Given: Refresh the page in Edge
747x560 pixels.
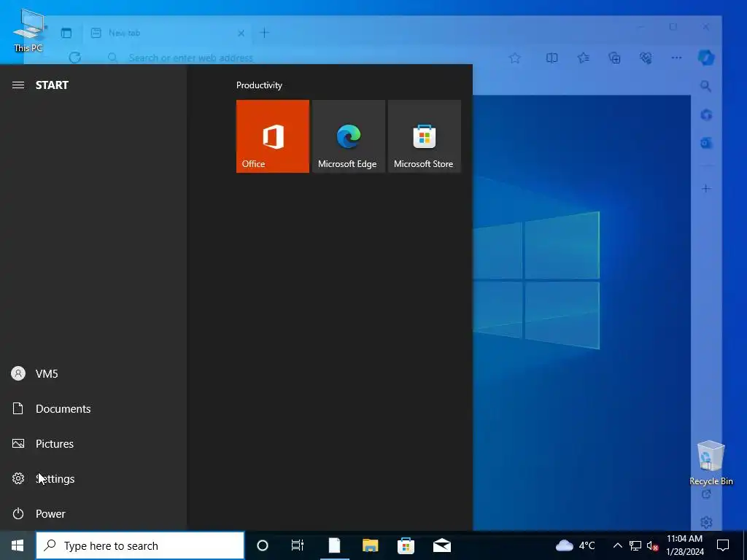Looking at the screenshot, I should click(x=75, y=58).
